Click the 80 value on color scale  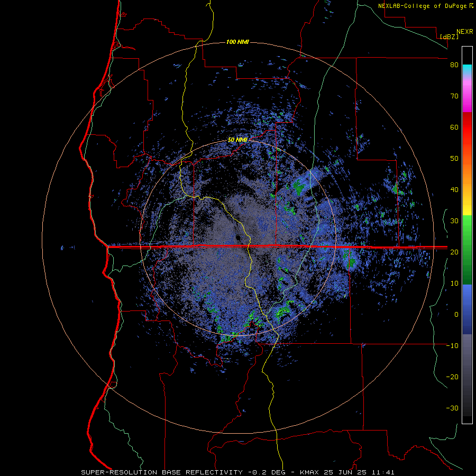(454, 65)
